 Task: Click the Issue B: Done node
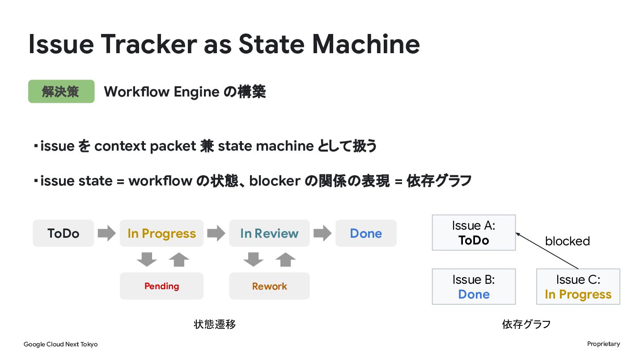tap(474, 286)
